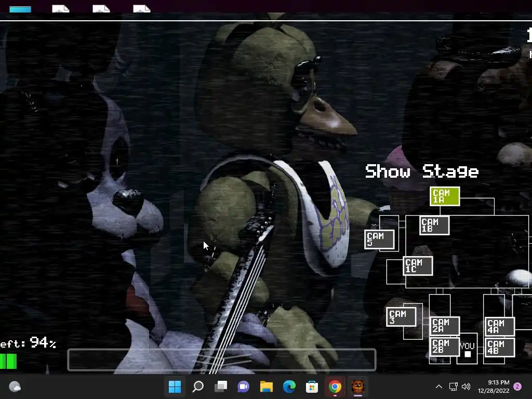Select the second white tab icon at top

(x=61, y=8)
